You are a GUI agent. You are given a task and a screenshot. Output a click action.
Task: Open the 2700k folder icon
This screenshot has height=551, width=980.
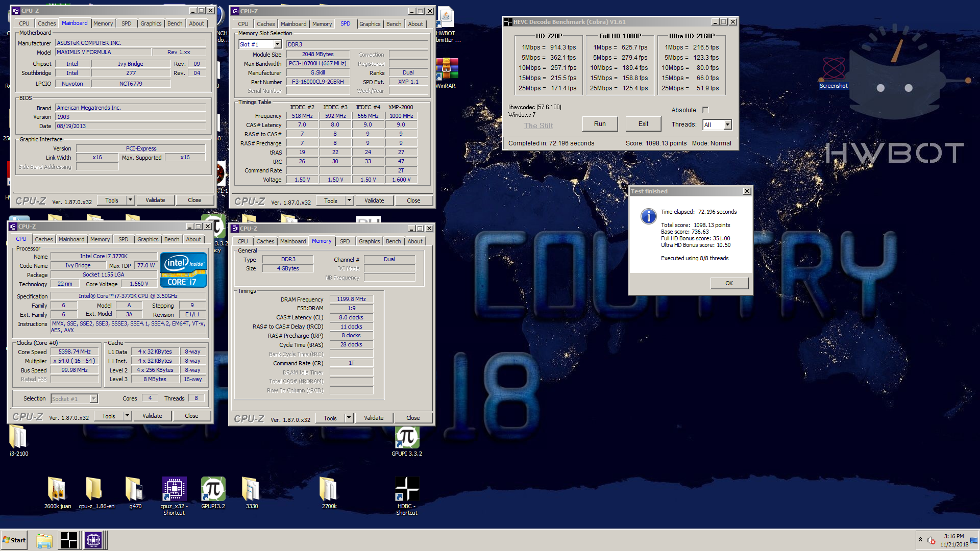329,492
